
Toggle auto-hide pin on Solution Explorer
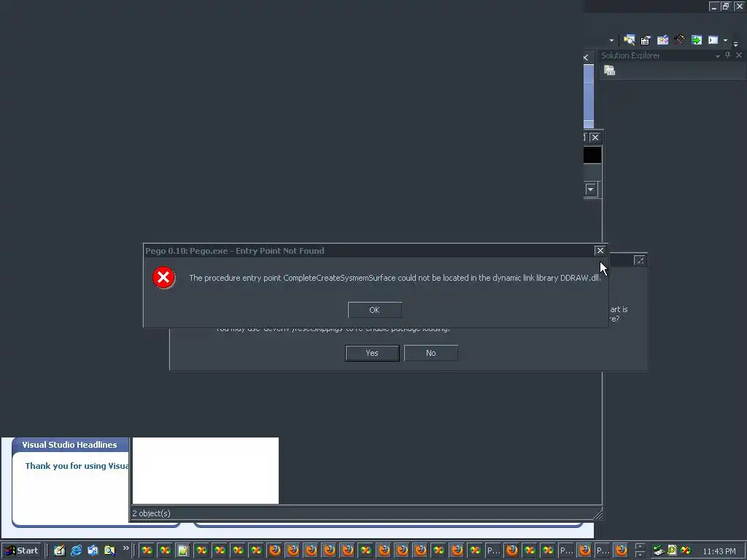click(x=727, y=55)
